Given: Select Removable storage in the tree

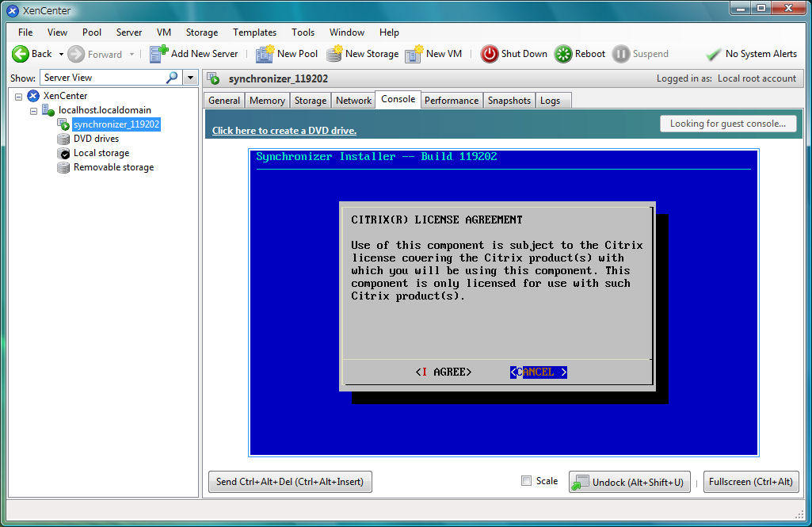Looking at the screenshot, I should [113, 167].
